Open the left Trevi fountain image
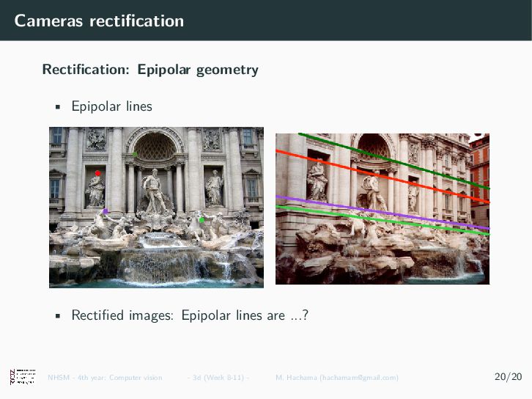532x399 pixels. click(156, 208)
